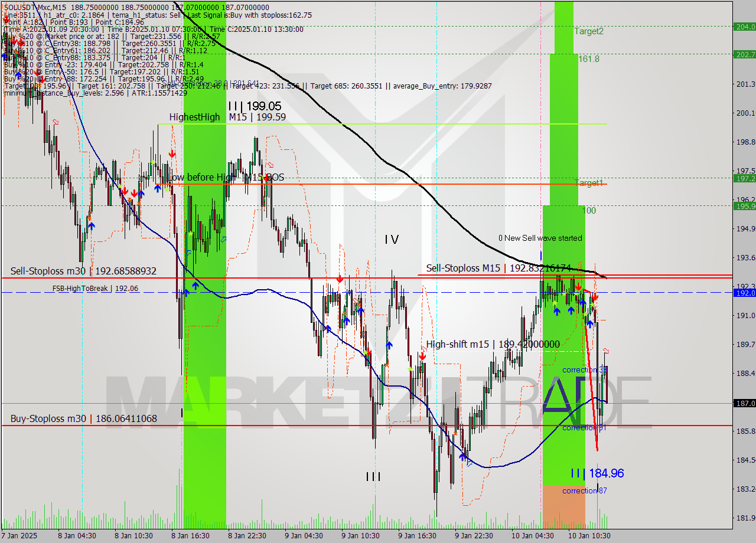Click the '0 New Sell wave started' annotation
This screenshot has height=543, width=756.
click(x=540, y=238)
